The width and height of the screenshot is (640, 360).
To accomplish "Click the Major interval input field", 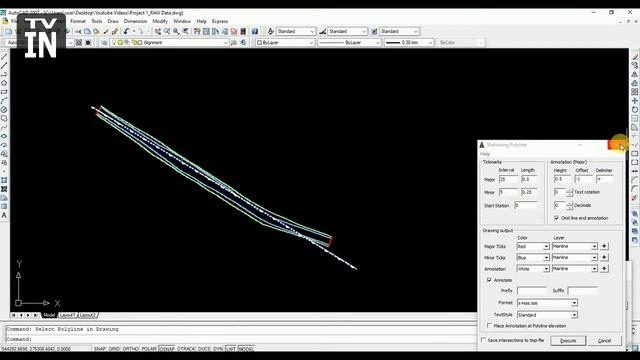I will 508,179.
